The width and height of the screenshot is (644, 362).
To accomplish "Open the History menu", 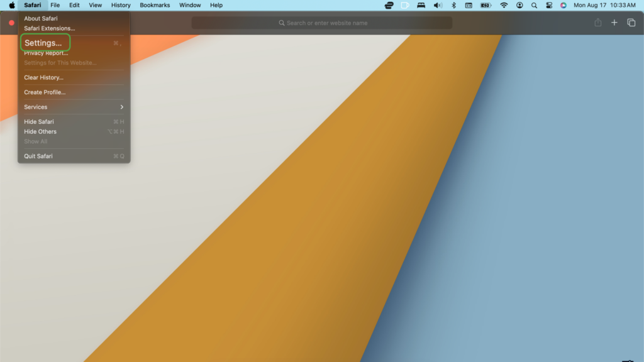I will 121,5.
